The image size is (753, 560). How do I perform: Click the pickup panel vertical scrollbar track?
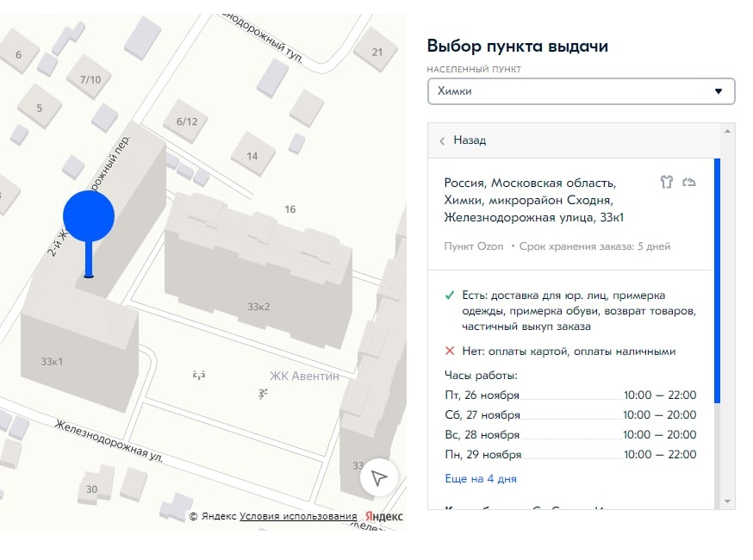[x=727, y=316]
